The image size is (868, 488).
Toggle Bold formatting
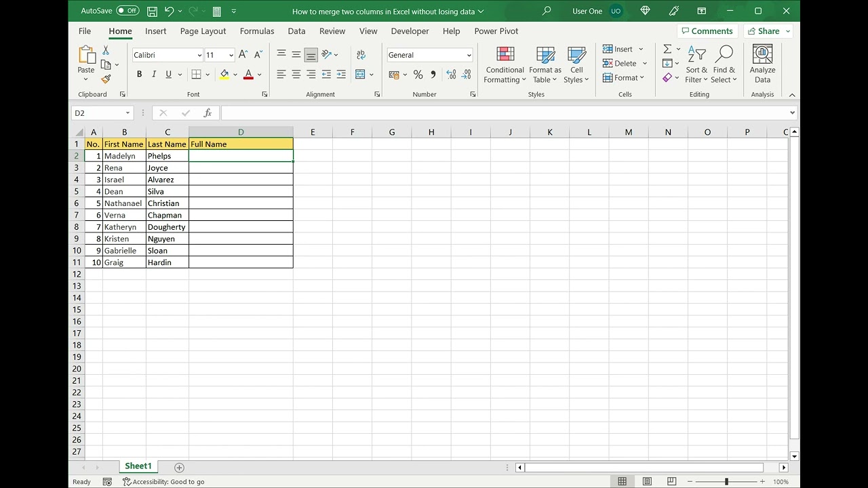(x=139, y=75)
